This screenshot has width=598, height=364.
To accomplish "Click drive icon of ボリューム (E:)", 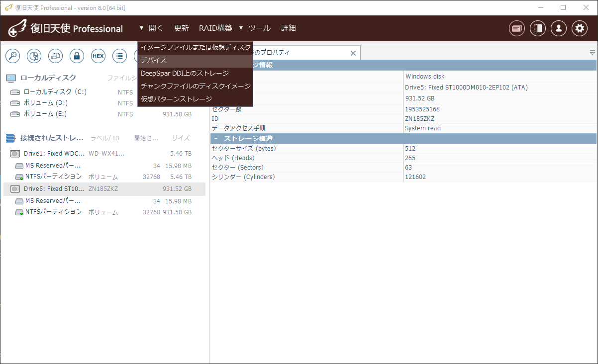I will (15, 114).
